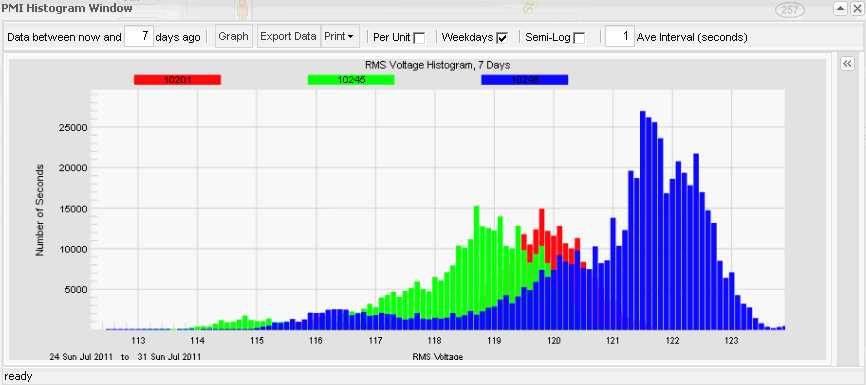Click the Ave Interval (seconds) label

click(x=692, y=38)
